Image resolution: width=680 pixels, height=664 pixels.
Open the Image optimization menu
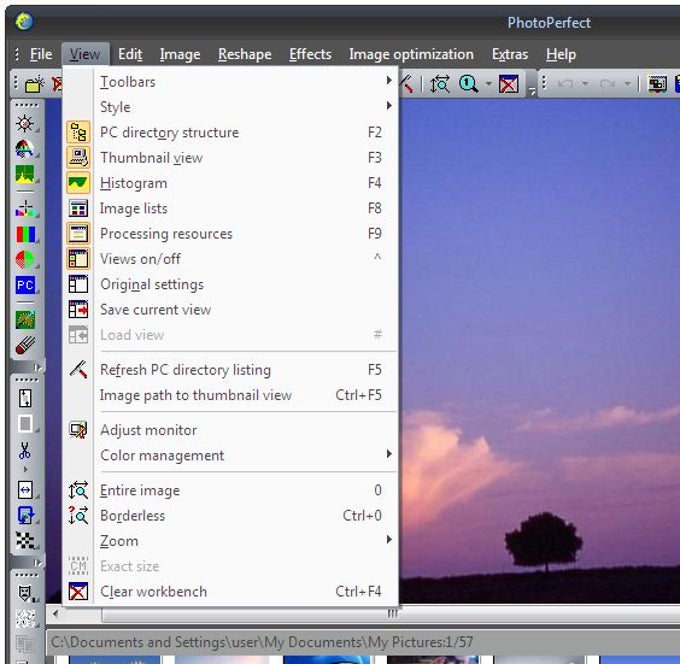pos(411,54)
